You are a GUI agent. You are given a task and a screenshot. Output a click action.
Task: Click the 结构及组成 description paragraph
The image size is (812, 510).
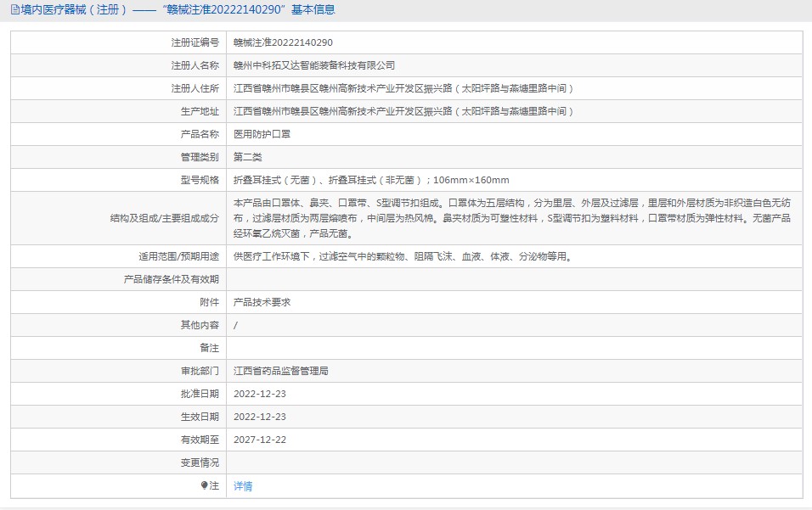click(x=511, y=218)
